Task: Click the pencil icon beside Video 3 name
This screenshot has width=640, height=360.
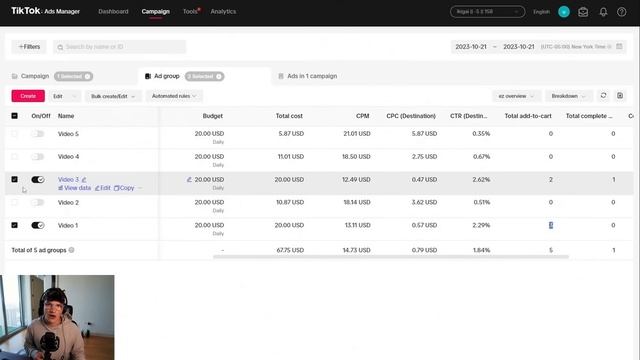Action: coord(84,180)
